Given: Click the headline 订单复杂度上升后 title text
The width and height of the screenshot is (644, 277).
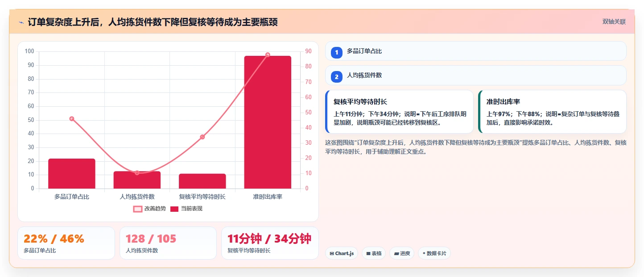Looking at the screenshot, I should pyautogui.click(x=153, y=22).
